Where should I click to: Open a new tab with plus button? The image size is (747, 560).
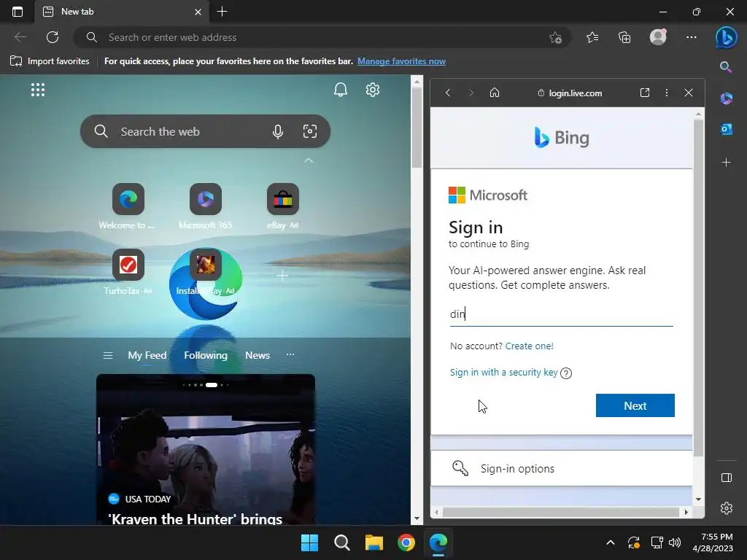[x=222, y=12]
